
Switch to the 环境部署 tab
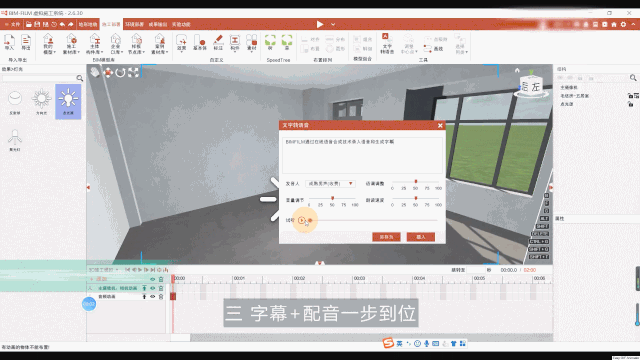click(134, 24)
